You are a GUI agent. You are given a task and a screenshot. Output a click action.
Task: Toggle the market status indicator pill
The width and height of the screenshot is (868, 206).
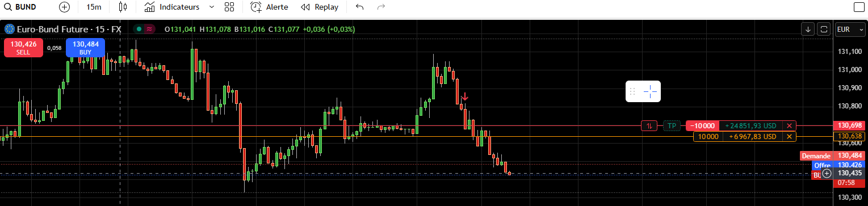[x=144, y=29]
